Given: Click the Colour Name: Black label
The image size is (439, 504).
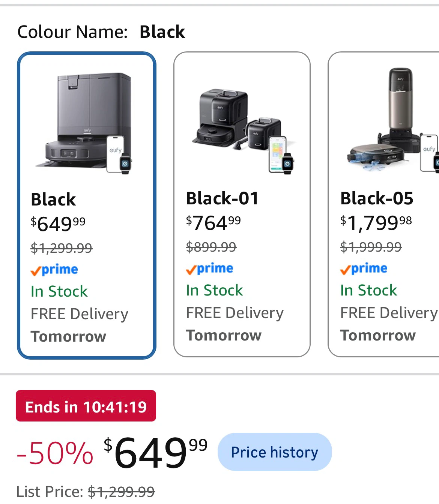Looking at the screenshot, I should click(x=101, y=32).
